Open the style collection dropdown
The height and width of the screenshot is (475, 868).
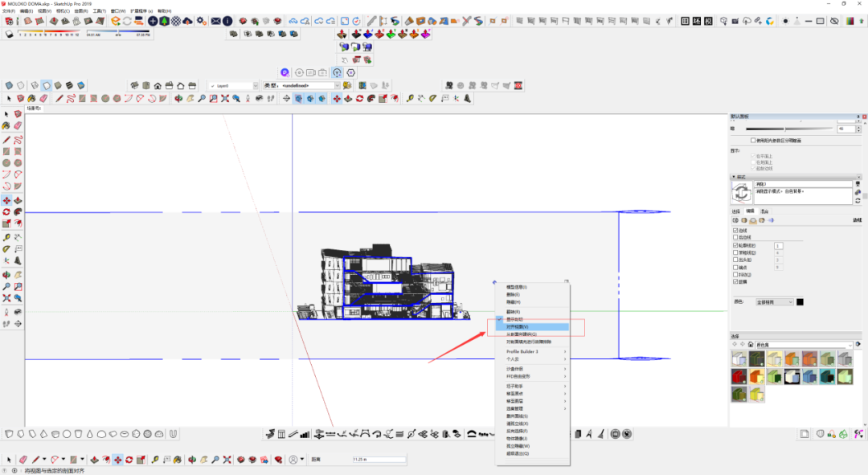(804, 345)
